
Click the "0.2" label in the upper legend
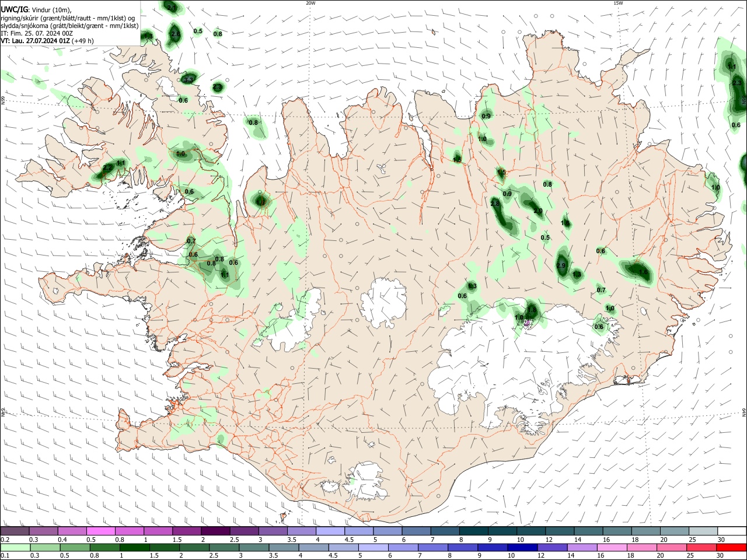pyautogui.click(x=5, y=540)
